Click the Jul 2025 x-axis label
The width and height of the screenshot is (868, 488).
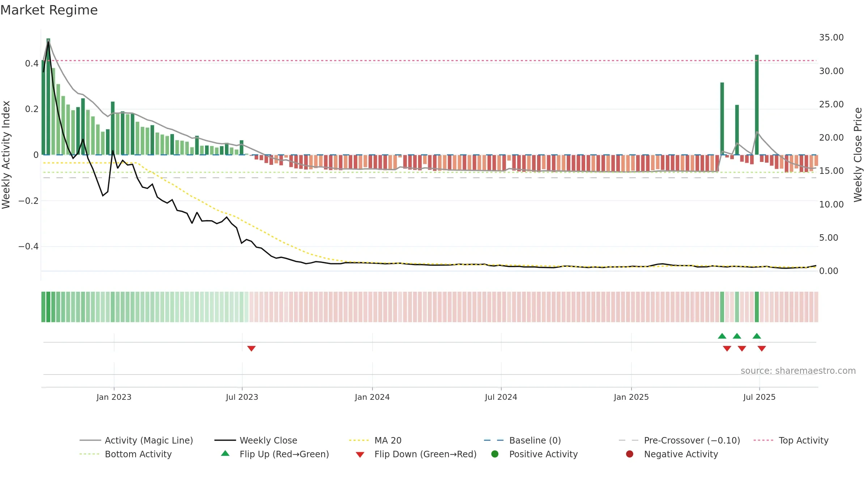pyautogui.click(x=759, y=397)
